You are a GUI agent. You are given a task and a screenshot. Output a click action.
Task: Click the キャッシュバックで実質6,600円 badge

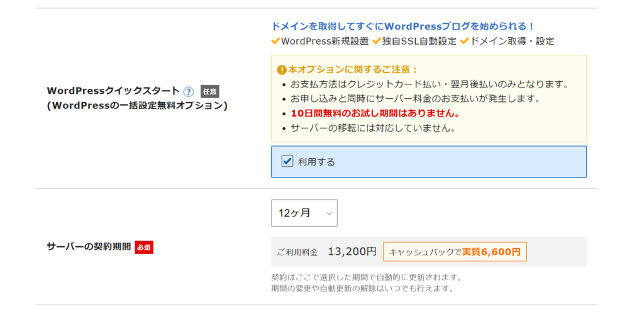click(455, 252)
